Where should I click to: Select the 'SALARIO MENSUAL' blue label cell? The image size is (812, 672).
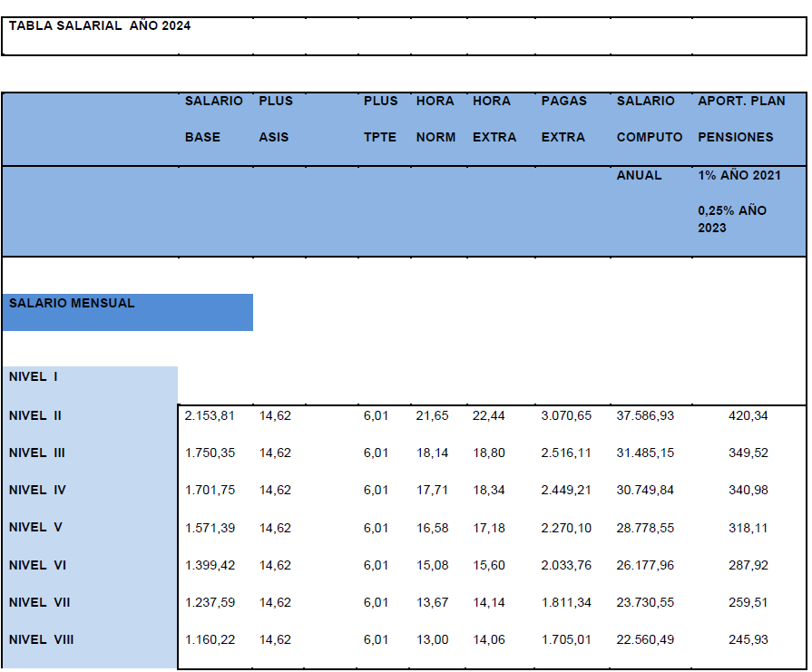click(72, 304)
